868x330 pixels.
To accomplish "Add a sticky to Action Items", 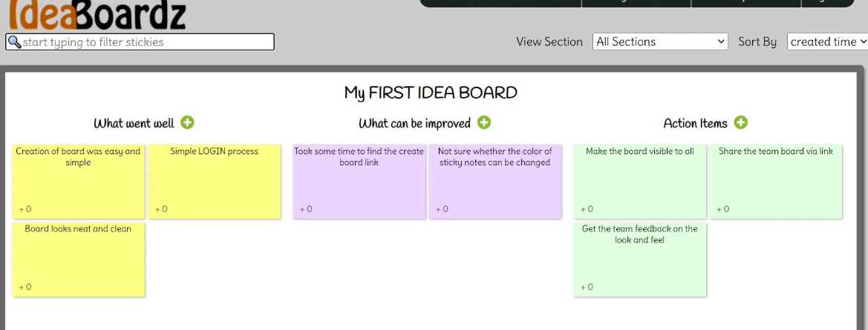I will coord(741,122).
